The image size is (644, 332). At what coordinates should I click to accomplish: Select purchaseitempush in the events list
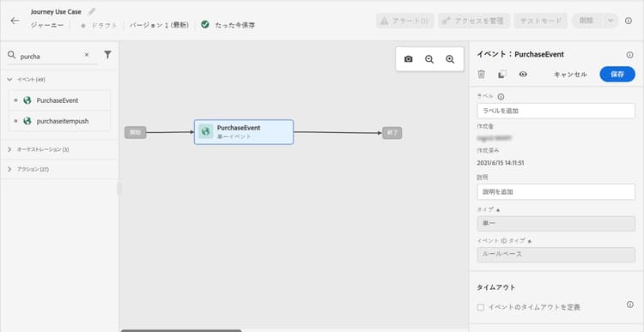click(59, 121)
